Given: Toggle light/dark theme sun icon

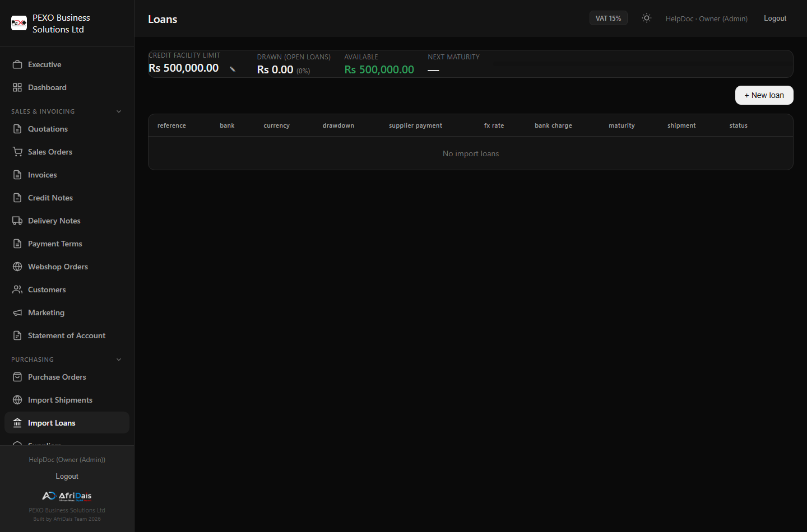Looking at the screenshot, I should [x=647, y=18].
